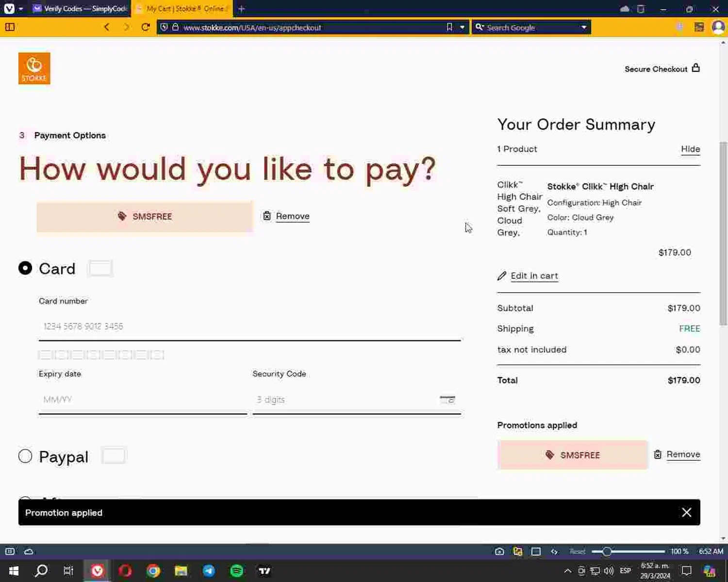
Task: Open page actions code icon
Action: pyautogui.click(x=554, y=551)
